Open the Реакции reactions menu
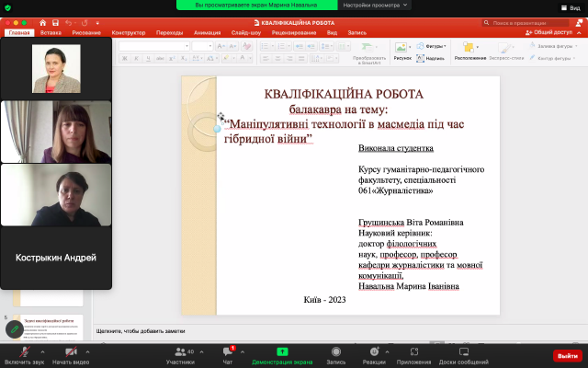588x368 pixels. pyautogui.click(x=374, y=354)
